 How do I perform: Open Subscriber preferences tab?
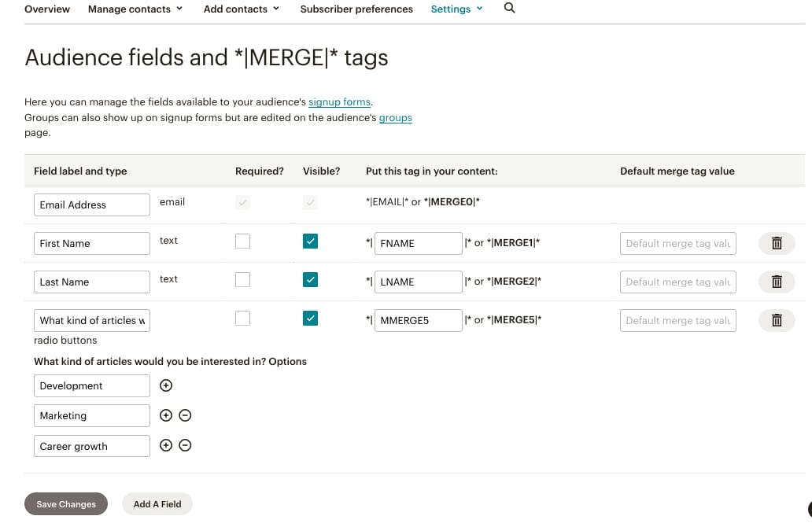356,9
